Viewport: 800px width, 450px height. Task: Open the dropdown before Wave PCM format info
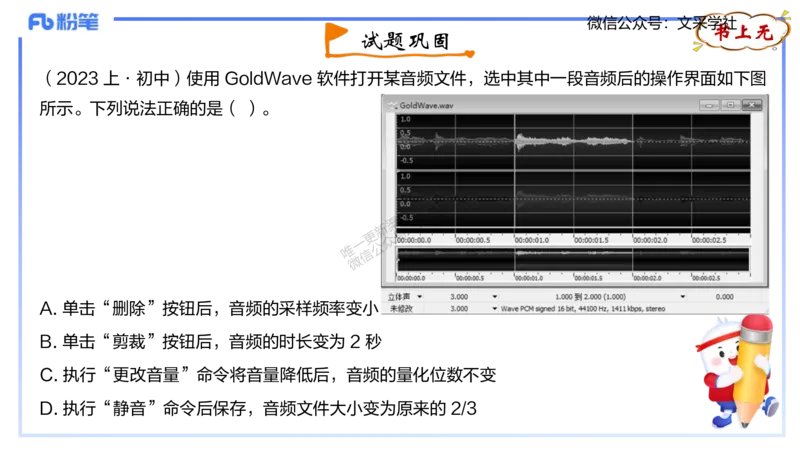(494, 309)
